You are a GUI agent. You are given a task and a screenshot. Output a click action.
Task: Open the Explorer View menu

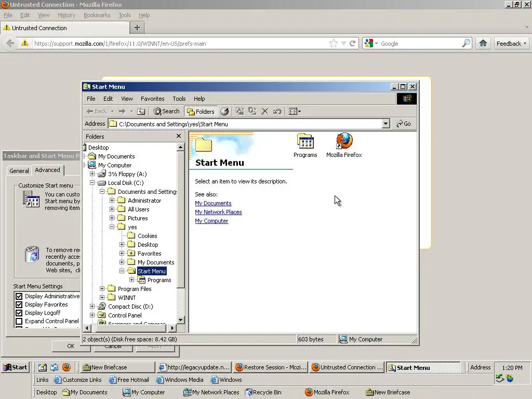pyautogui.click(x=127, y=99)
